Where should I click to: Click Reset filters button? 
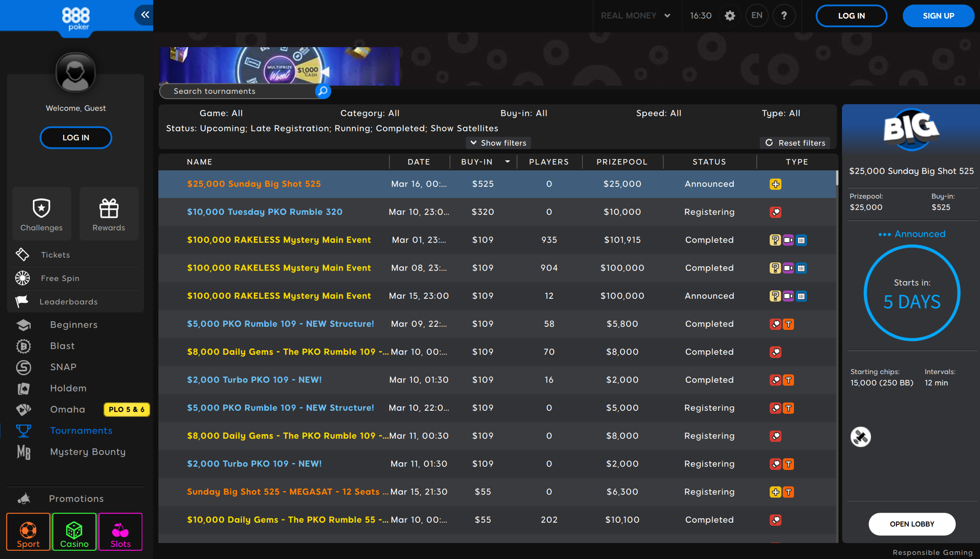click(795, 143)
